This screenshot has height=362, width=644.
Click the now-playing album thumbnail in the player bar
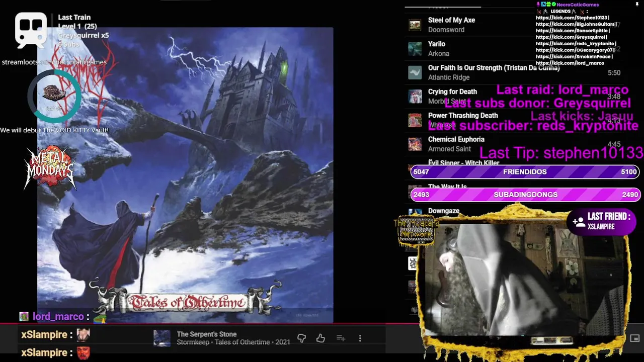[162, 338]
